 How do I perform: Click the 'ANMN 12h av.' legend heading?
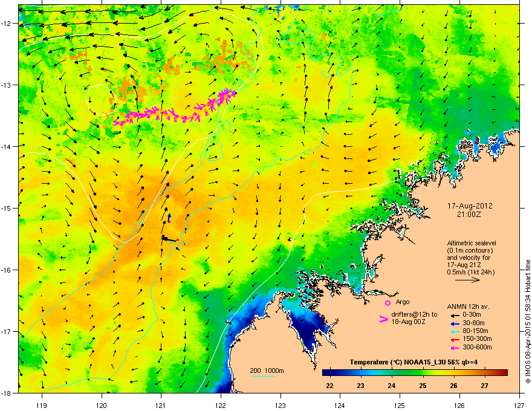tap(468, 306)
